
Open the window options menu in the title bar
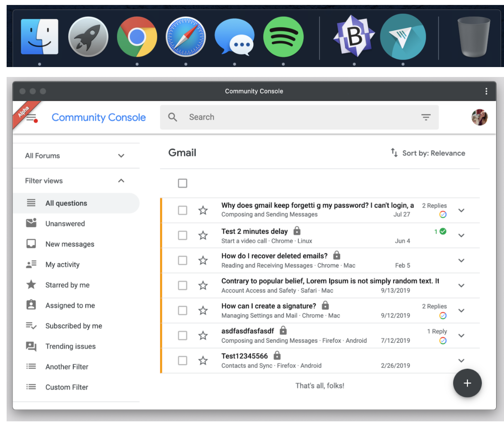click(x=486, y=91)
